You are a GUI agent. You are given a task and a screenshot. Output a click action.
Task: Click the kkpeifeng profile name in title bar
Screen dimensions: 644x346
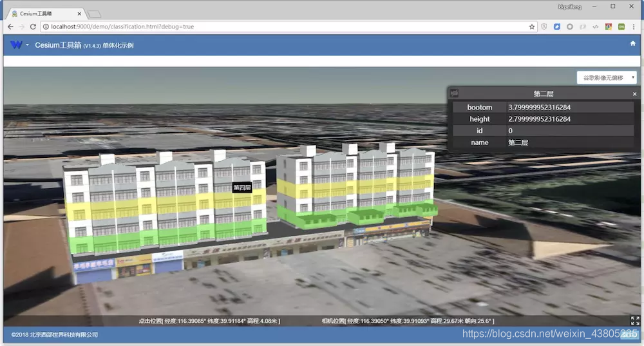click(570, 6)
